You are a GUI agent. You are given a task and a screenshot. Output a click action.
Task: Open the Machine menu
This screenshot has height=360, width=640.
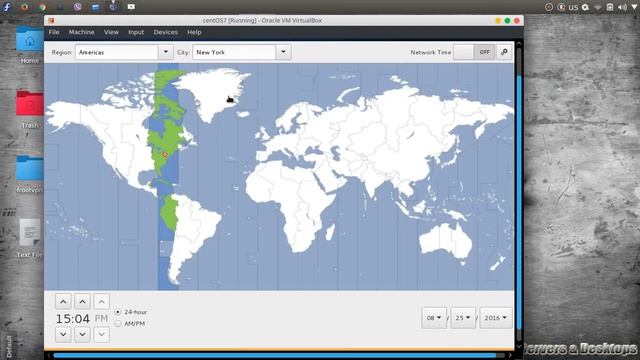(81, 32)
